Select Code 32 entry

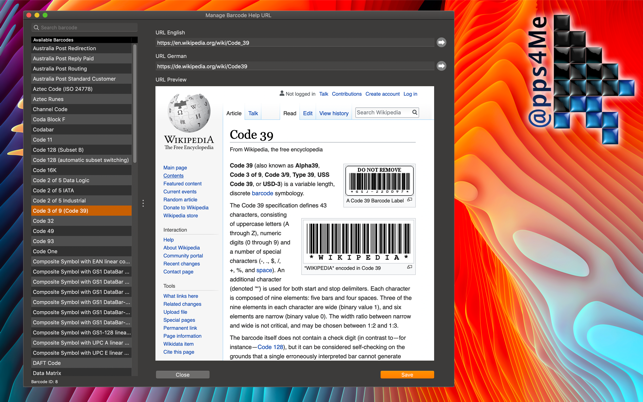[82, 221]
